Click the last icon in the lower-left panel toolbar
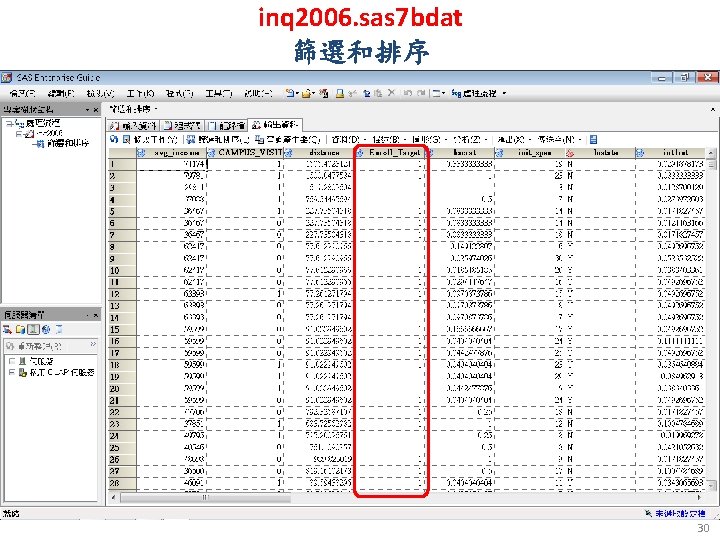 [59, 329]
